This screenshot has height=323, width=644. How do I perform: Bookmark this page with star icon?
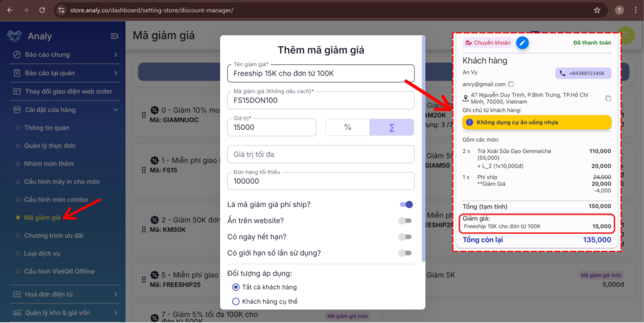[x=597, y=10]
